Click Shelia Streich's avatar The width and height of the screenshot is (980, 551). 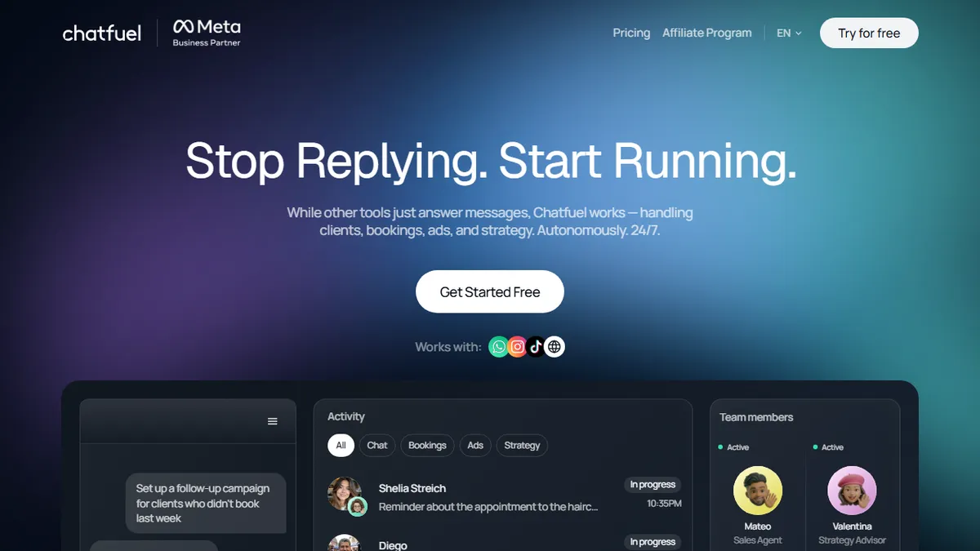click(x=344, y=494)
